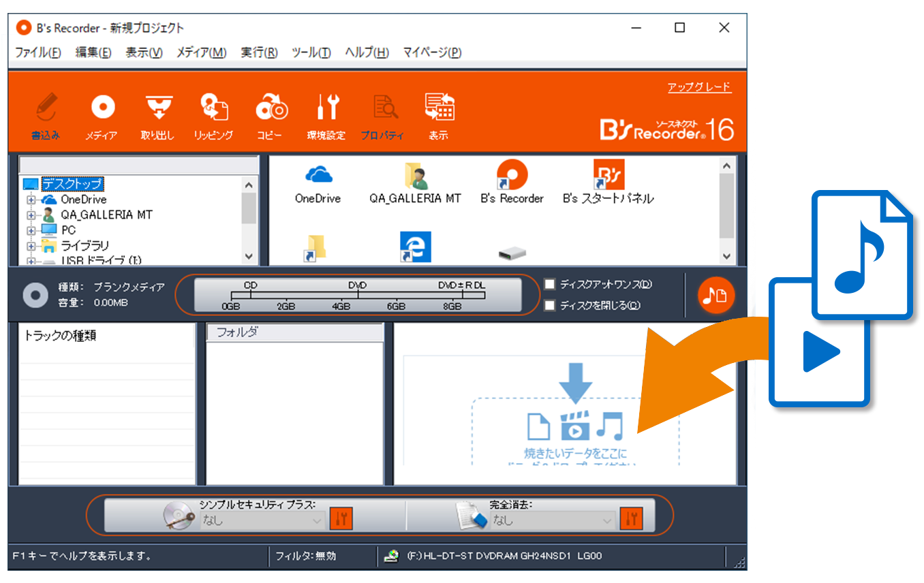
Task: Open the マイページ(P) menu
Action: (432, 52)
